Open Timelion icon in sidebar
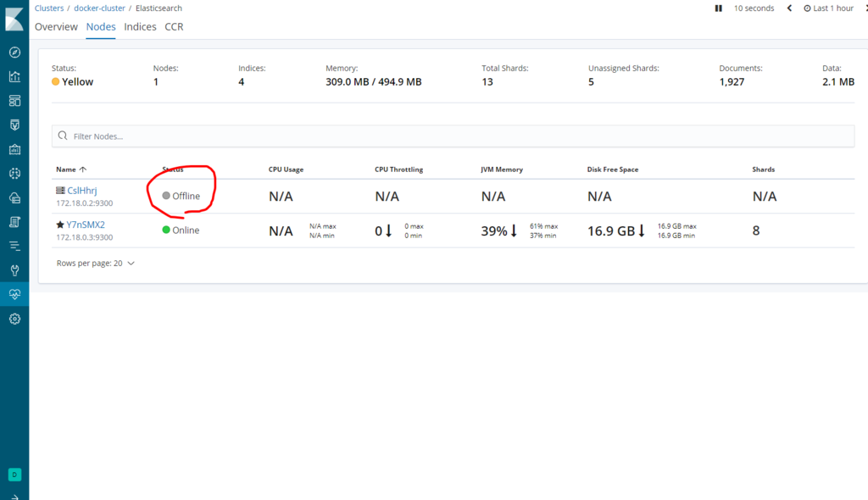 click(x=15, y=125)
